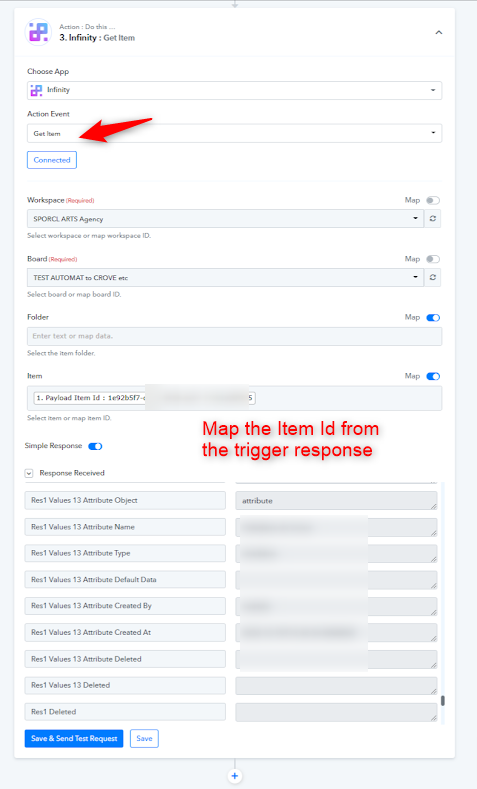Collapse the step using the top chevron
The image size is (477, 789).
[x=438, y=33]
